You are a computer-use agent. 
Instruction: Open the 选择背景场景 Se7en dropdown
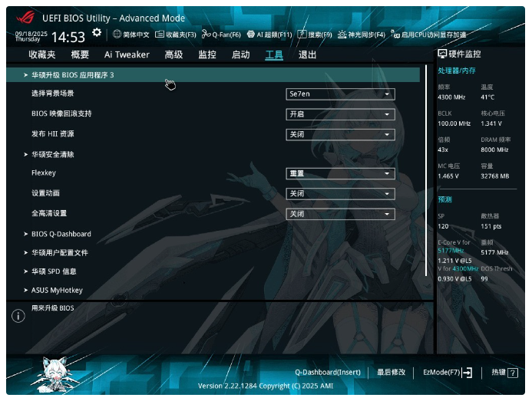(x=340, y=94)
